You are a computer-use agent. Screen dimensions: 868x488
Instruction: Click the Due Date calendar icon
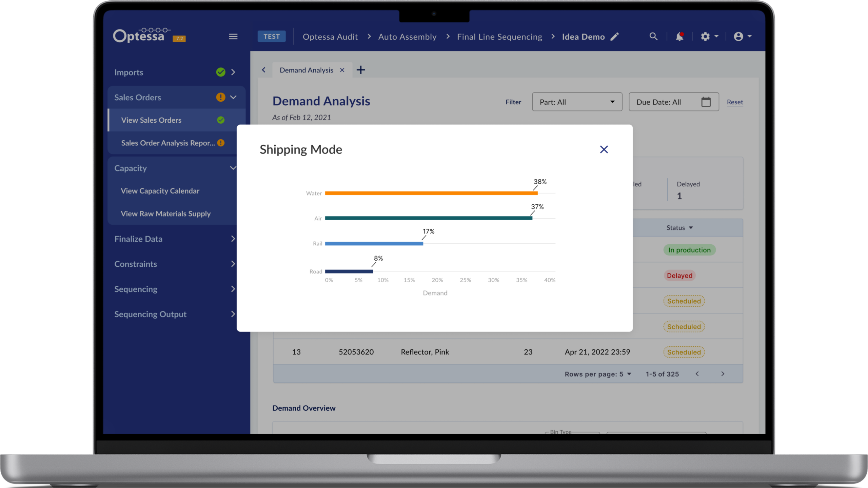(706, 102)
